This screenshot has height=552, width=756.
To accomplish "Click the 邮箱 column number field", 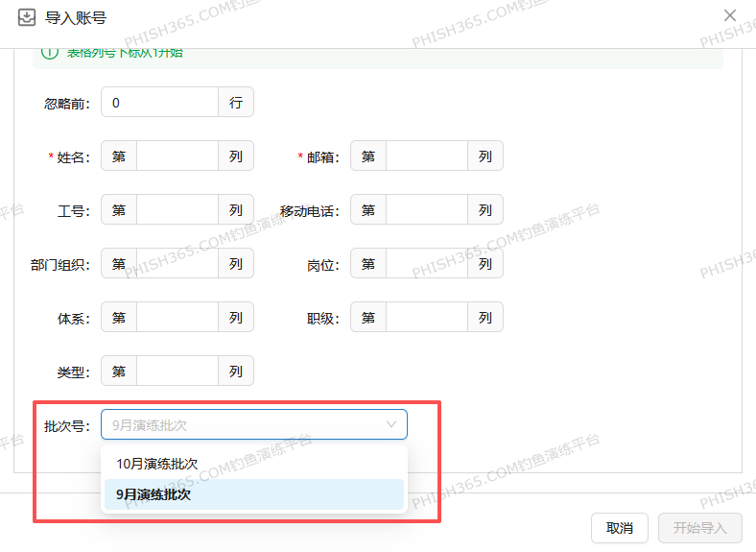I will coord(426,156).
